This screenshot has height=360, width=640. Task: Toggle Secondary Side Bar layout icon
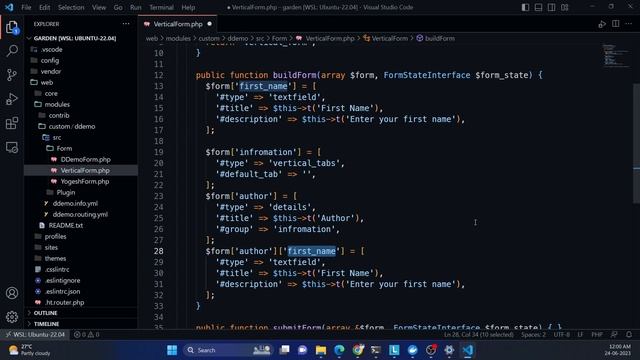551,7
